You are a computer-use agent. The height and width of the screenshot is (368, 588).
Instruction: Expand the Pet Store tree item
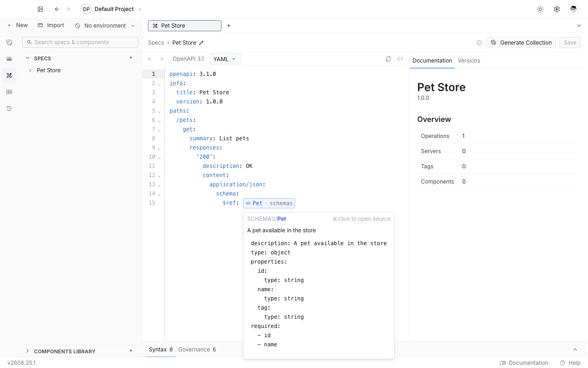[30, 70]
